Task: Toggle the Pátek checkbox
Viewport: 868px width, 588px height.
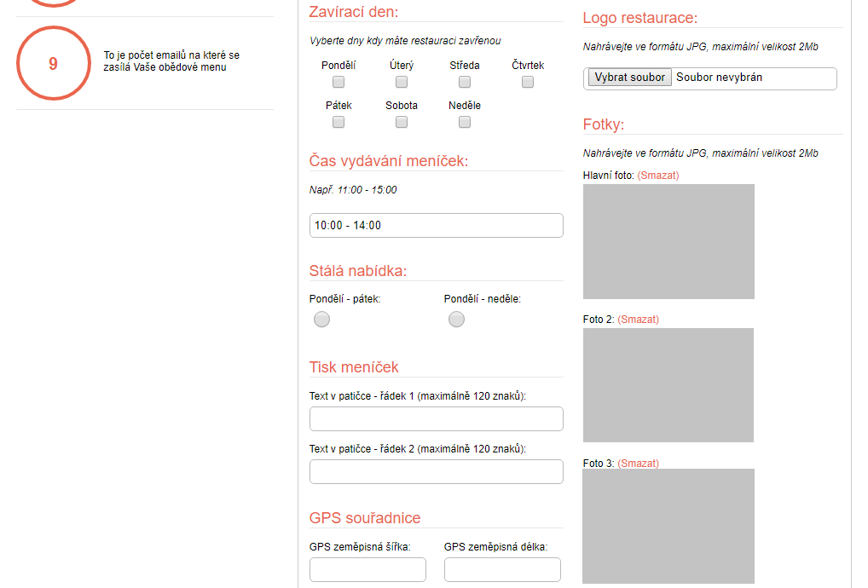Action: 339,123
